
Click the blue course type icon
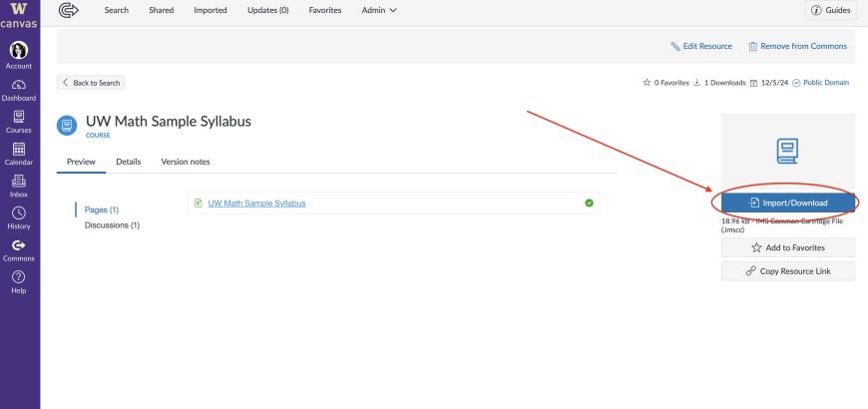point(67,125)
